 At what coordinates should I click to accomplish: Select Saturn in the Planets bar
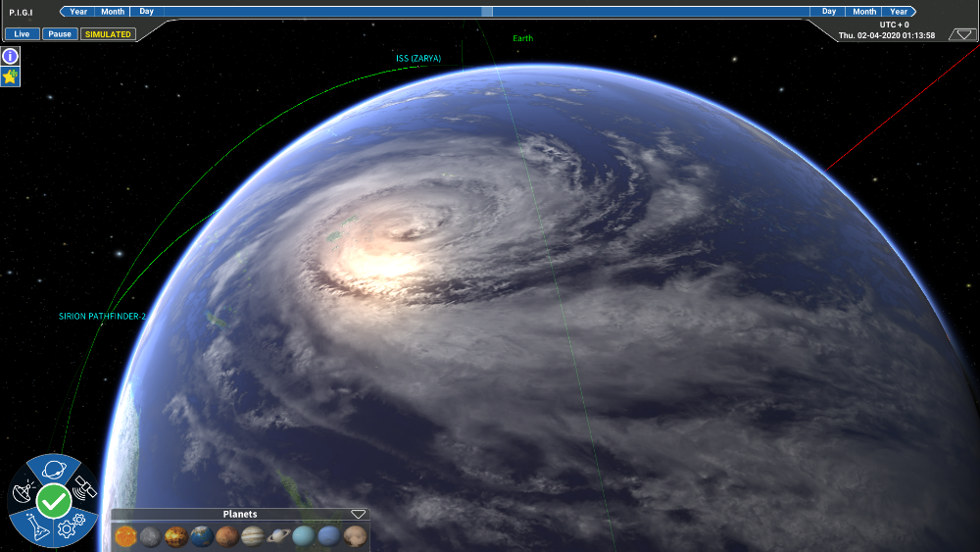tap(278, 536)
